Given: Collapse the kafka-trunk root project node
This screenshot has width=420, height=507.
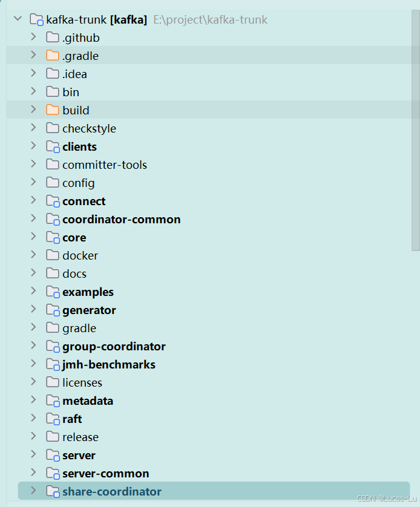Looking at the screenshot, I should 18,19.
